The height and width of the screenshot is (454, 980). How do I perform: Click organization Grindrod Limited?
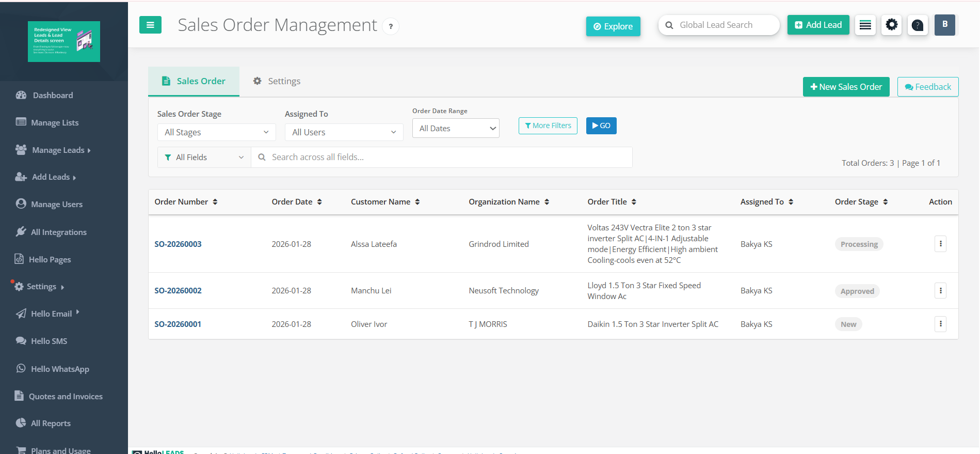(499, 244)
